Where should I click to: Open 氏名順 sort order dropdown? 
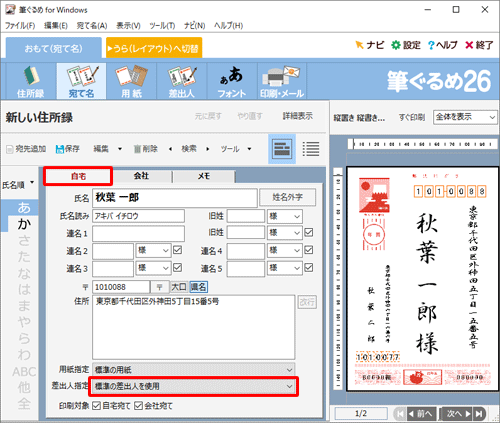tap(18, 185)
